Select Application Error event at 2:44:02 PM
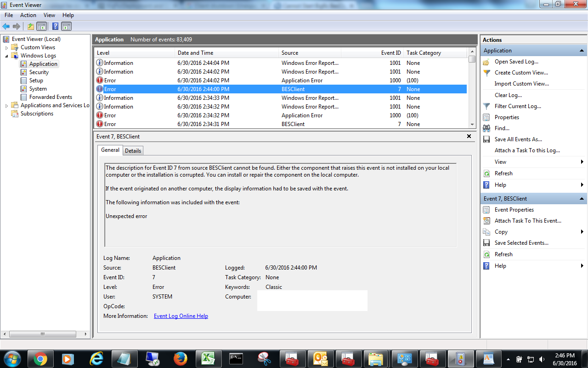The height and width of the screenshot is (368, 588). click(280, 80)
